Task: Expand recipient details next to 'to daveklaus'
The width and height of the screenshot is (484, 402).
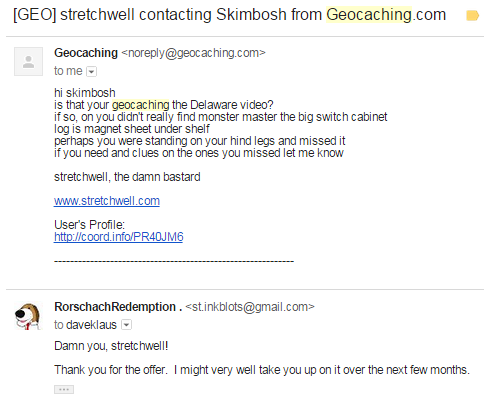Action: tap(126, 325)
